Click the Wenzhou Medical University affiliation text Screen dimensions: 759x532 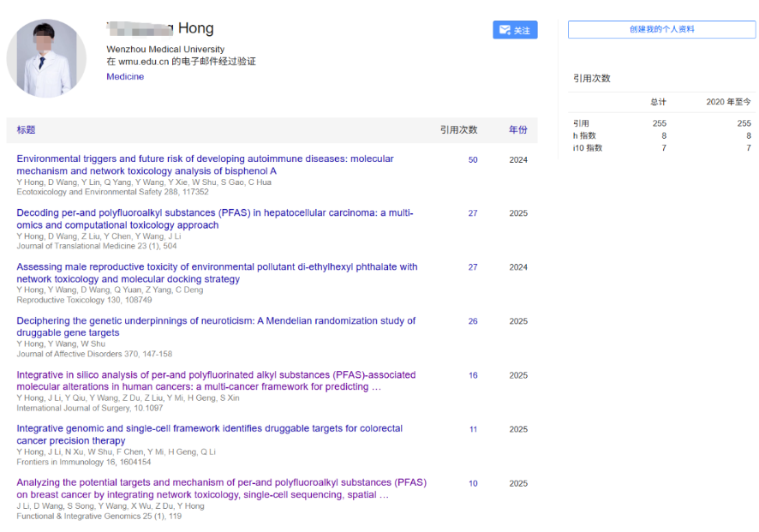coord(165,50)
